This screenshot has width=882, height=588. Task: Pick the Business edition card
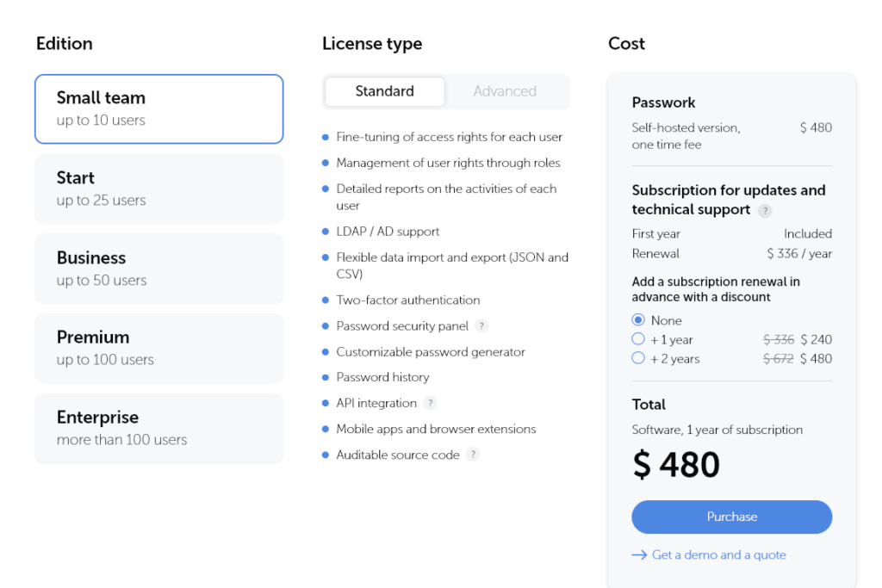pyautogui.click(x=159, y=269)
